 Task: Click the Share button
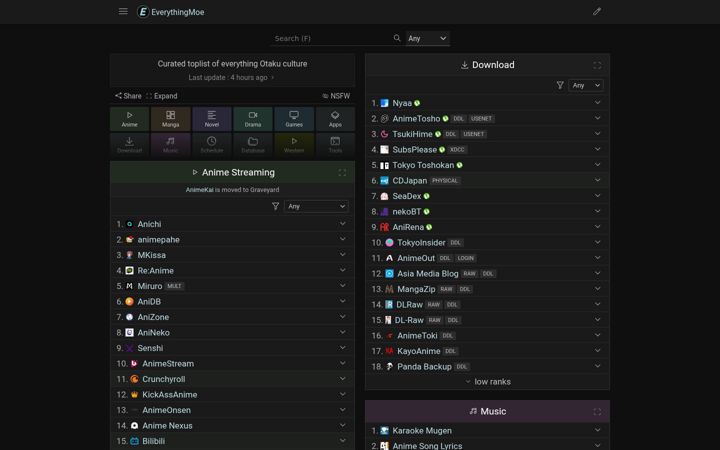tap(128, 96)
